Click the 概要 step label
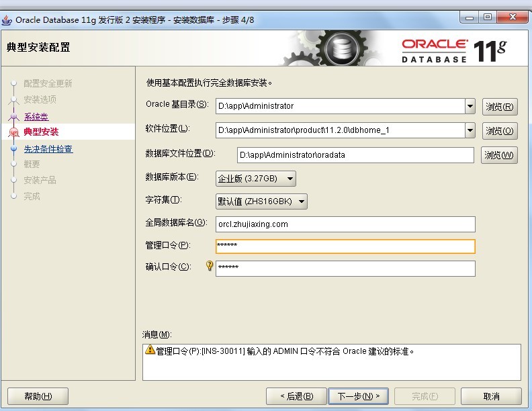The height and width of the screenshot is (411, 532). 32,164
